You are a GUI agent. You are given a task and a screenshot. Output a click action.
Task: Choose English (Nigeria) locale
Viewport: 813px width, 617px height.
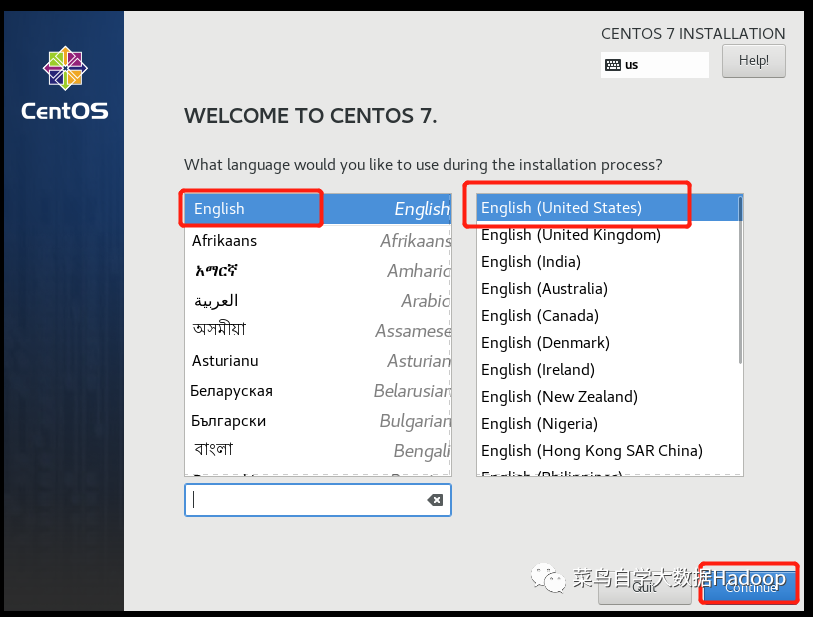coord(607,424)
